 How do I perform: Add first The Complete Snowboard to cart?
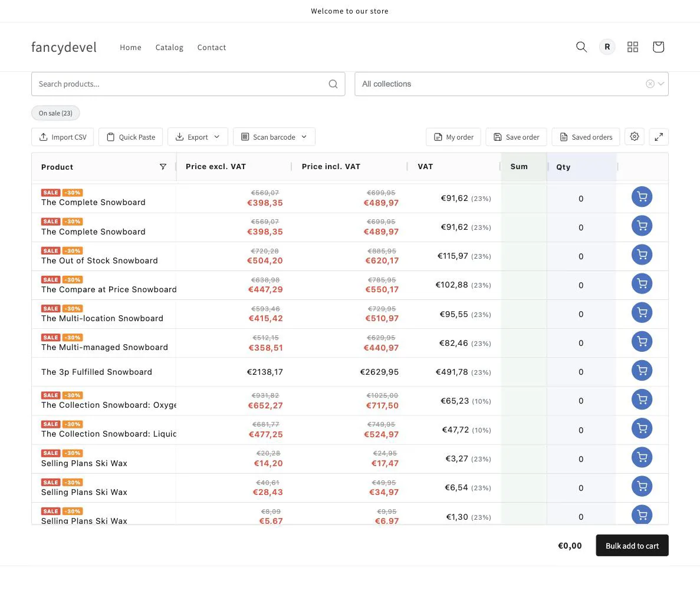coord(642,197)
